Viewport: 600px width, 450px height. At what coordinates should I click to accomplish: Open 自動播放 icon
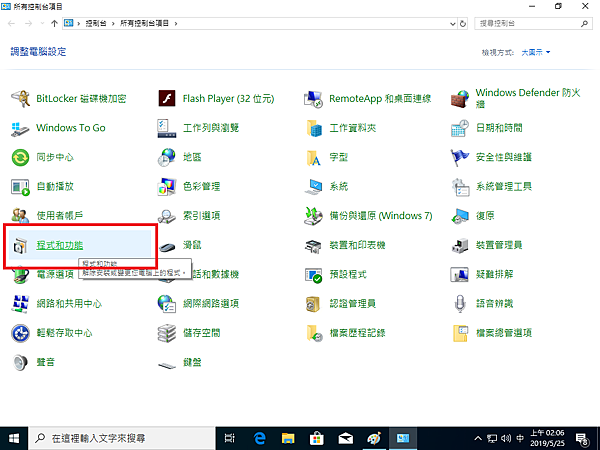(20, 187)
